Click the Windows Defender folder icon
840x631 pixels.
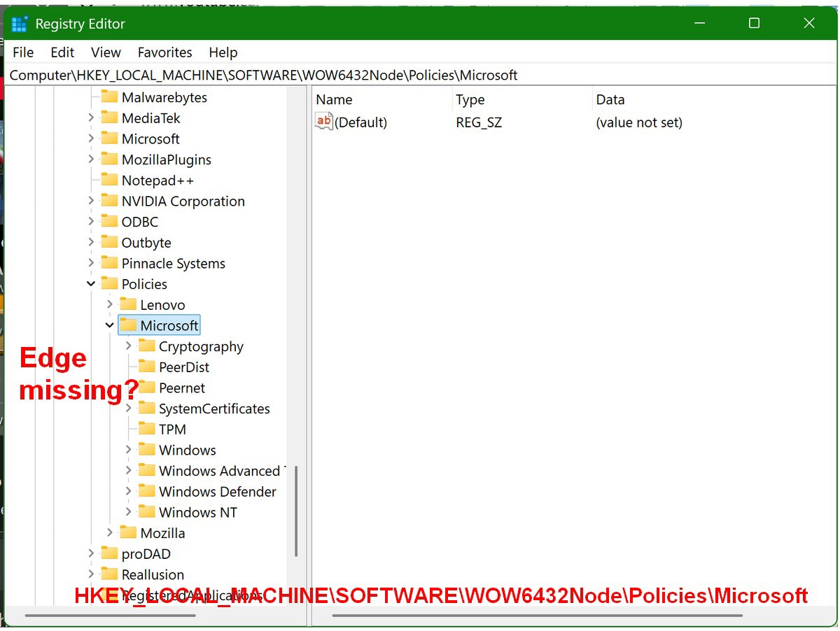coord(147,492)
